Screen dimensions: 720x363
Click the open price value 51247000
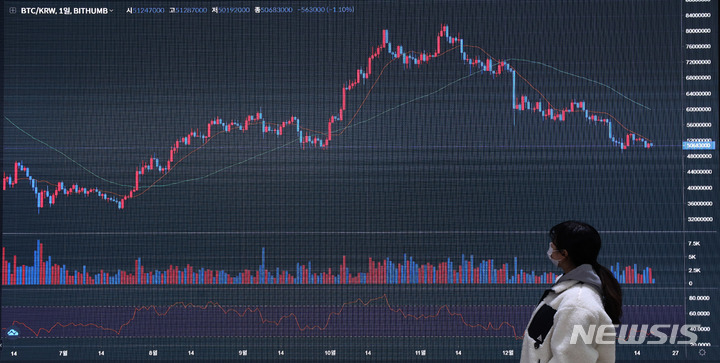(148, 10)
